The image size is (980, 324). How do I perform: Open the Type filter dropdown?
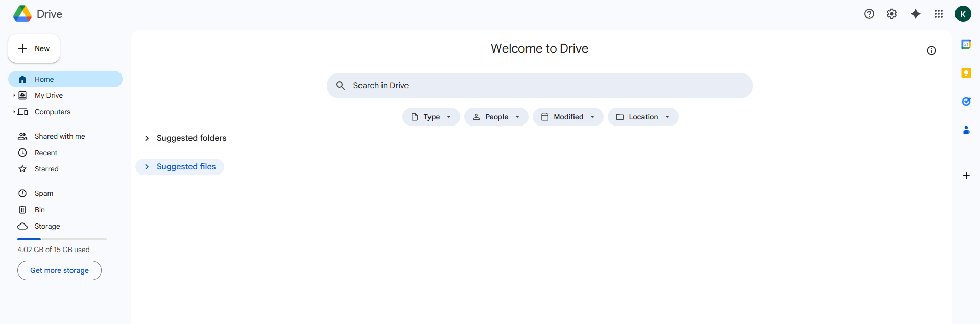pos(431,117)
